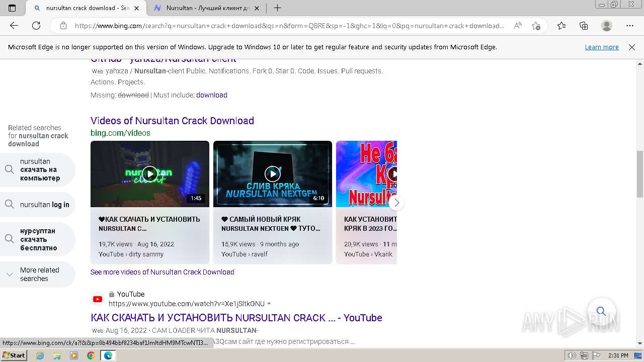This screenshot has height=362, width=644.
Task: Open GitHub yahxza/Nursultan-client result title
Action: pyautogui.click(x=164, y=59)
